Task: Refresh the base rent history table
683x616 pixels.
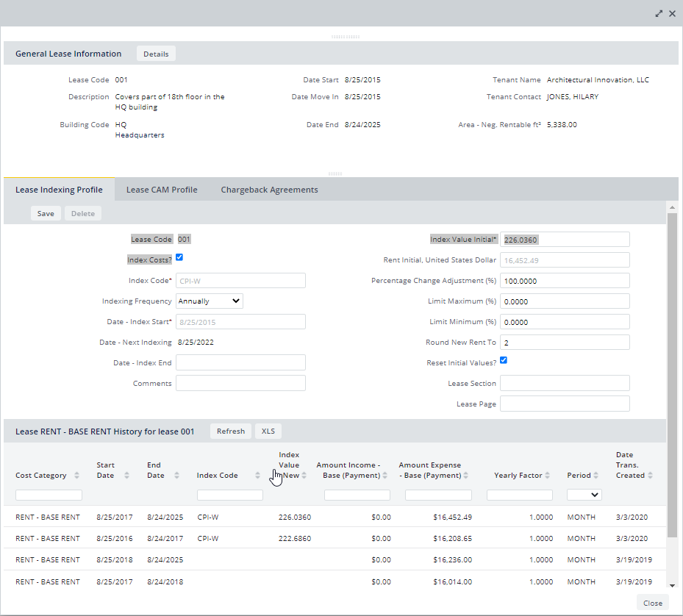Action: pyautogui.click(x=230, y=431)
